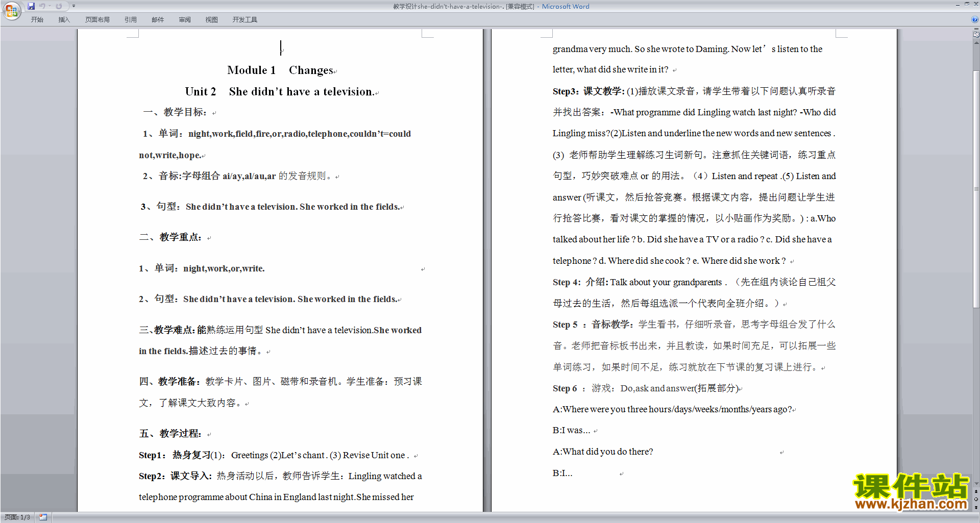Click the Redo icon
This screenshot has height=523, width=980.
coord(59,6)
